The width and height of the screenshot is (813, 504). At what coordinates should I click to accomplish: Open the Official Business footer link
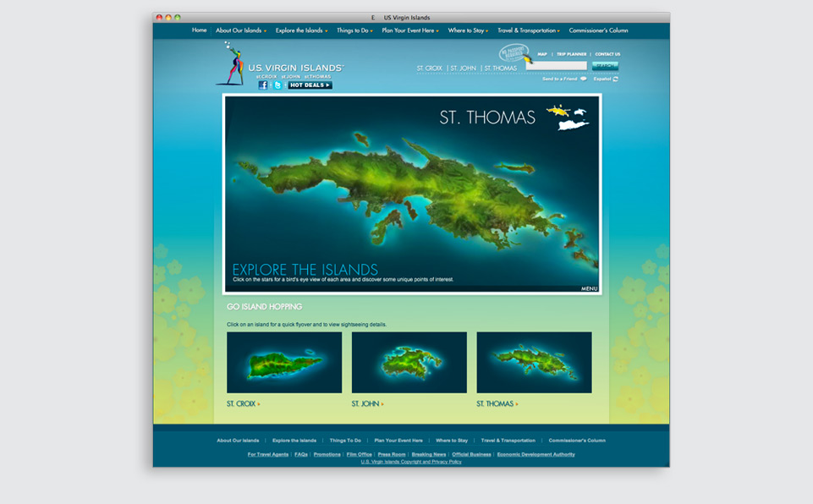471,454
